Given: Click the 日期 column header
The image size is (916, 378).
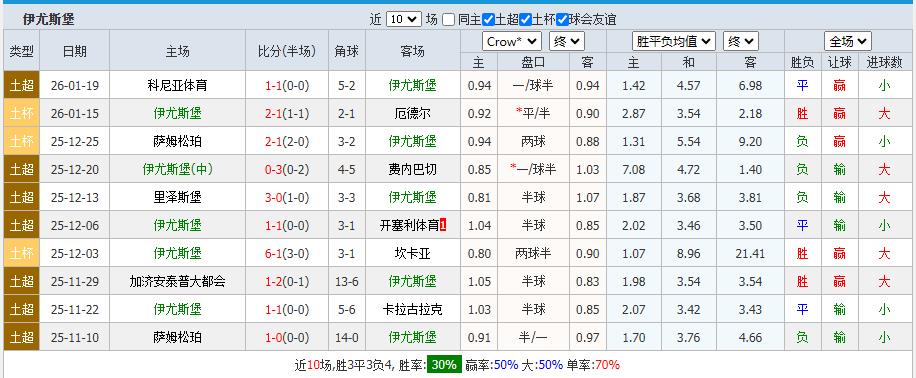Looking at the screenshot, I should (74, 51).
